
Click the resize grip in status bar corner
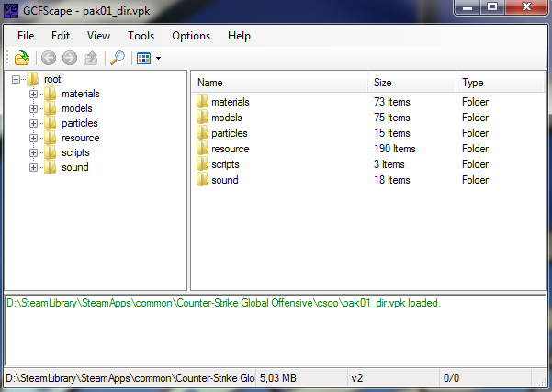541,381
